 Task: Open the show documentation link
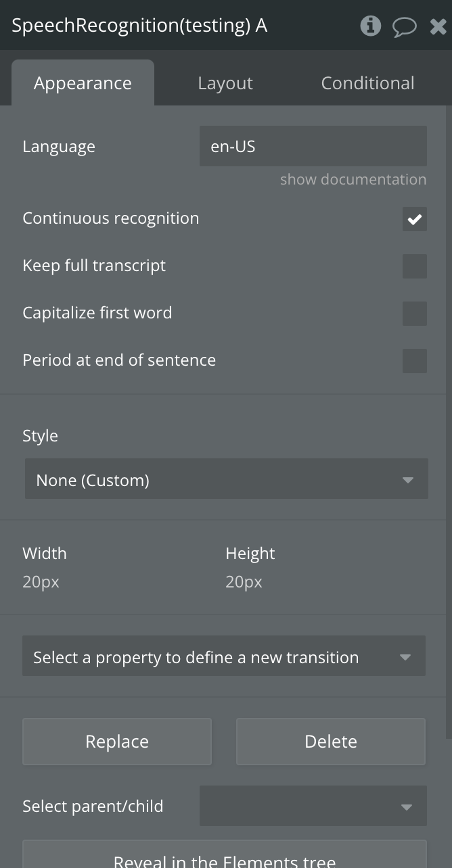pyautogui.click(x=353, y=180)
